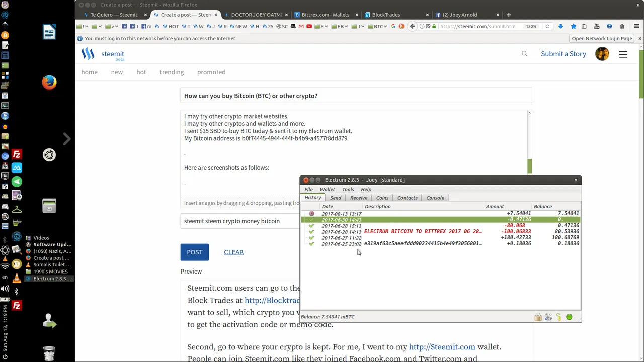The height and width of the screenshot is (362, 644).
Task: Sort by the Date column header
Action: click(327, 207)
